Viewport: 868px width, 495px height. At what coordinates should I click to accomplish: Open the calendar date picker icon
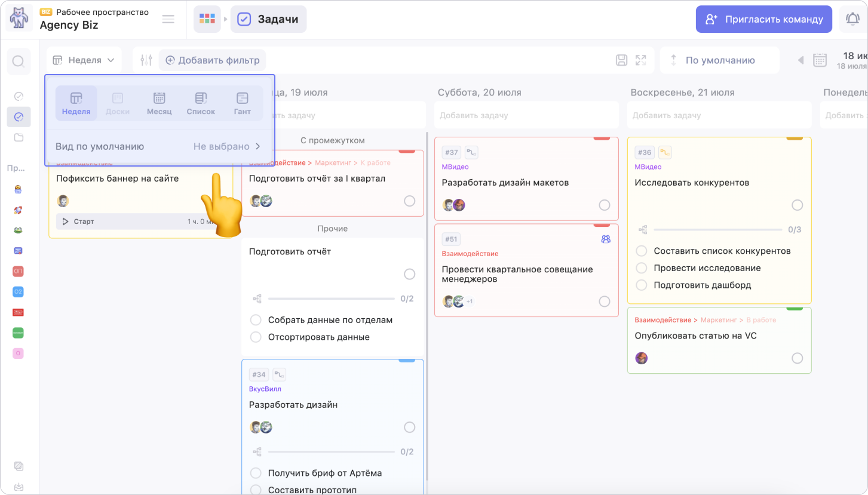click(820, 60)
